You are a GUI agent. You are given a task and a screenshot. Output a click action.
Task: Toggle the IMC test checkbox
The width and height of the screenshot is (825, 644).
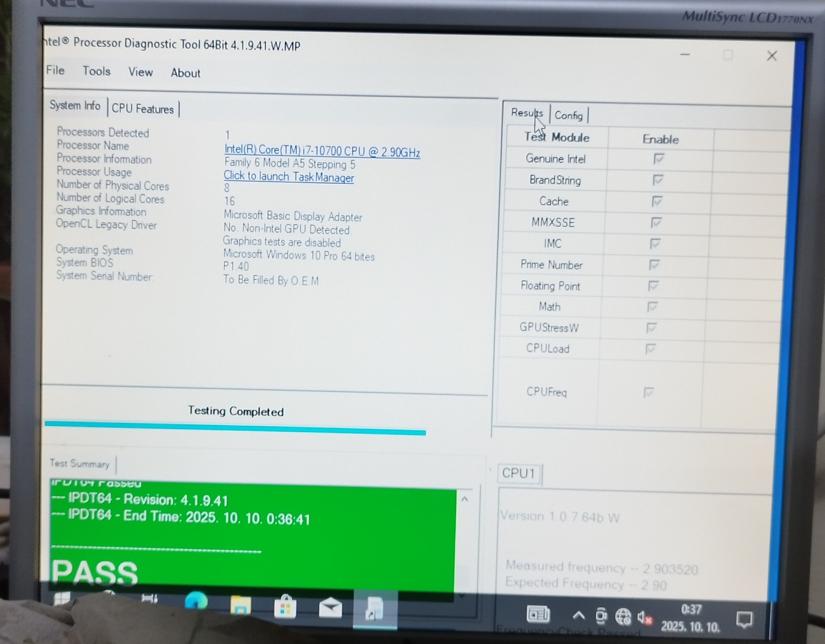(x=654, y=244)
